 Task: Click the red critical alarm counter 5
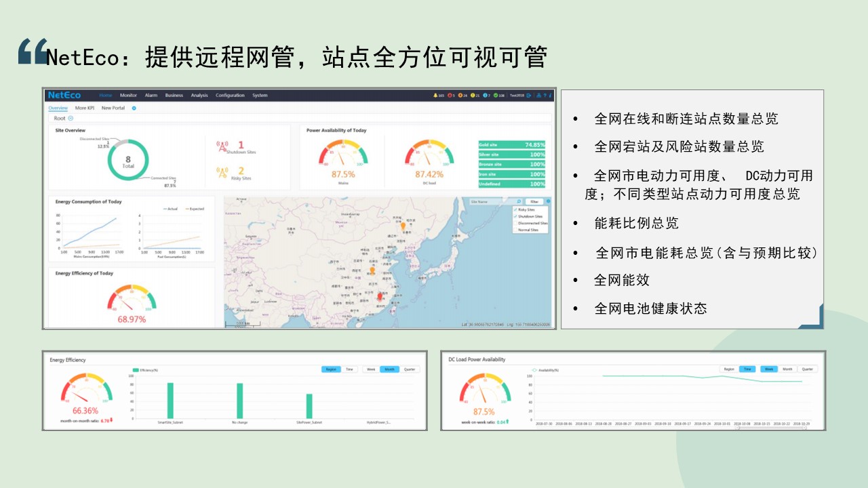coord(451,96)
